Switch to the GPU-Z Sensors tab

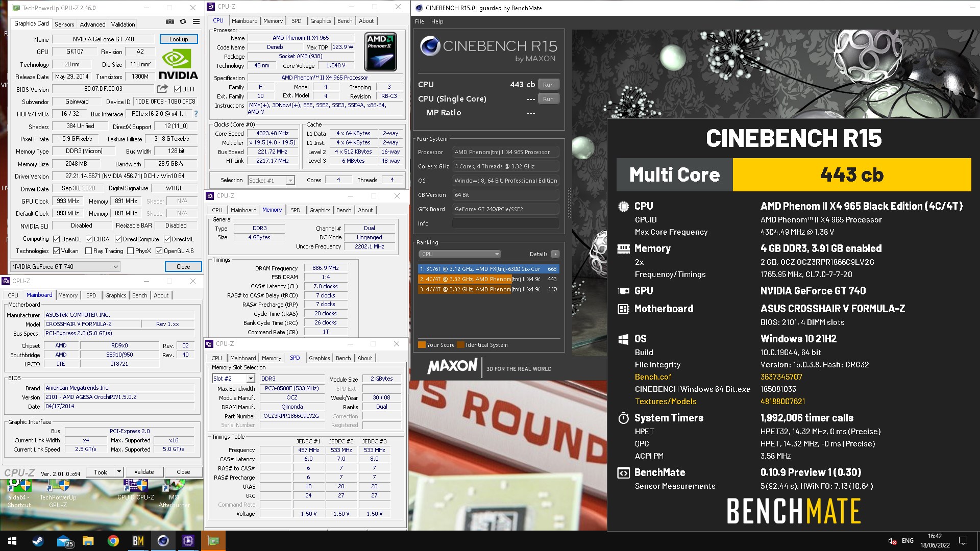64,24
